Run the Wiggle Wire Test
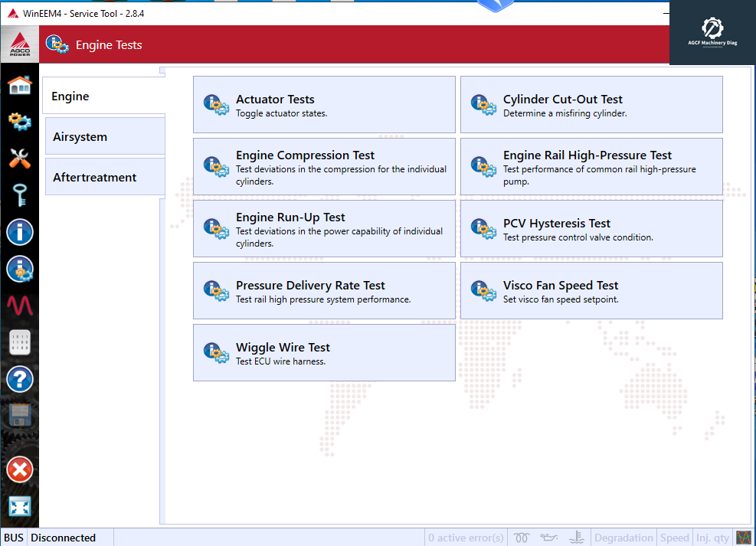 [324, 353]
